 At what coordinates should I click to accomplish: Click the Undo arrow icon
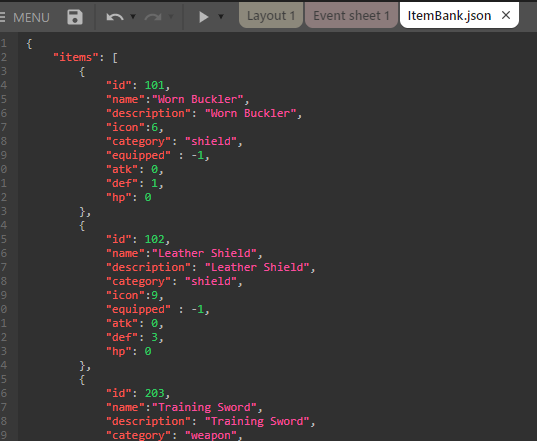pyautogui.click(x=115, y=17)
